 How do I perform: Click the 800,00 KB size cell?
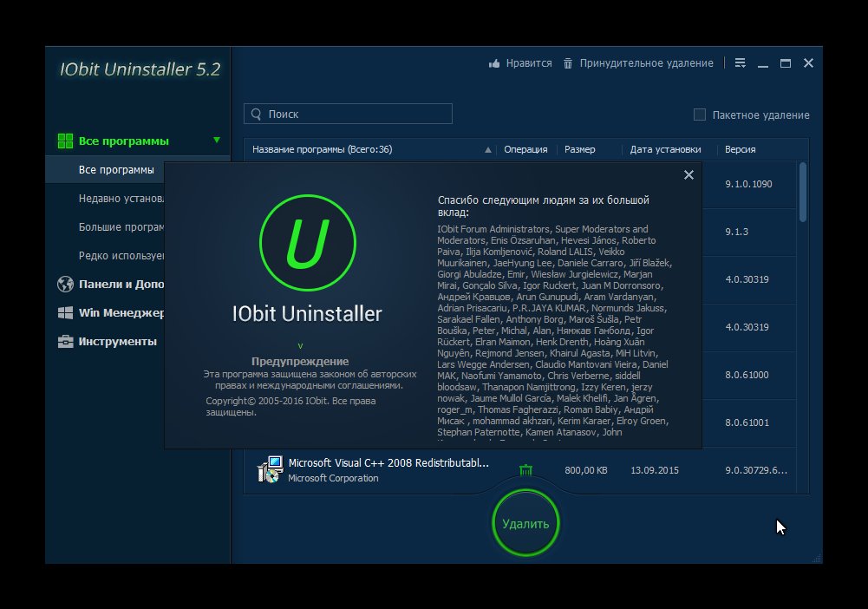(585, 470)
